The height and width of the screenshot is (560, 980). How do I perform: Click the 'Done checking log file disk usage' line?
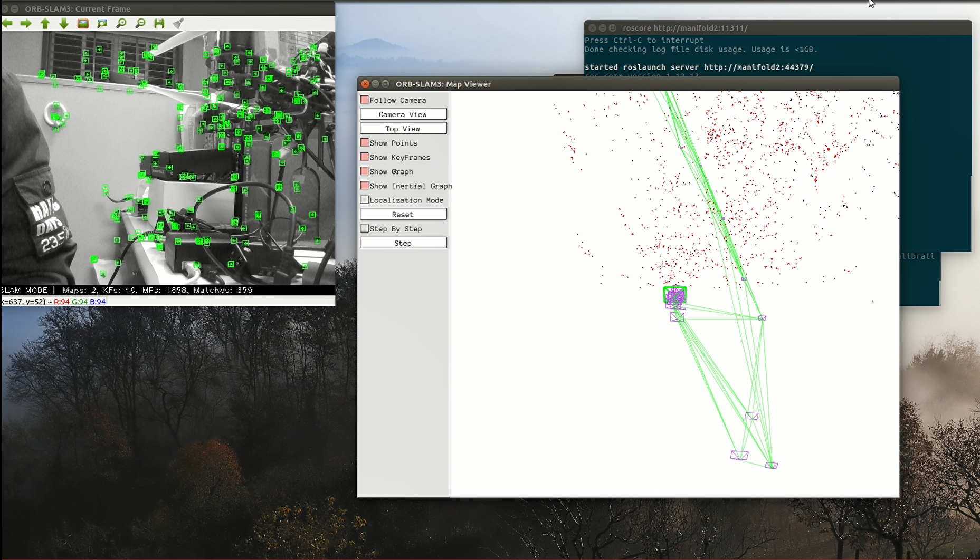tap(701, 49)
